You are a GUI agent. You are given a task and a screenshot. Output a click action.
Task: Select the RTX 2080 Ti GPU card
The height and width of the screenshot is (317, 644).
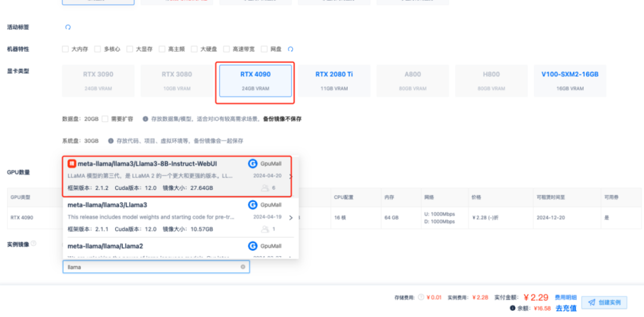click(x=334, y=80)
